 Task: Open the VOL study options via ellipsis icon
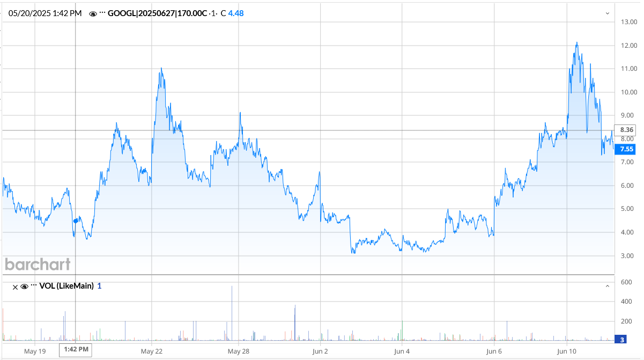pyautogui.click(x=33, y=285)
